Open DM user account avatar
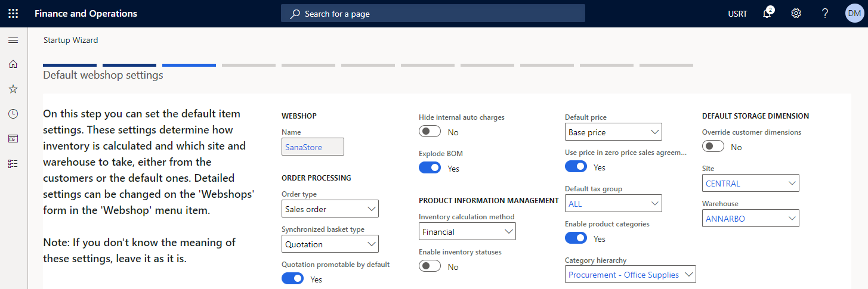The height and width of the screenshot is (289, 868). (854, 13)
